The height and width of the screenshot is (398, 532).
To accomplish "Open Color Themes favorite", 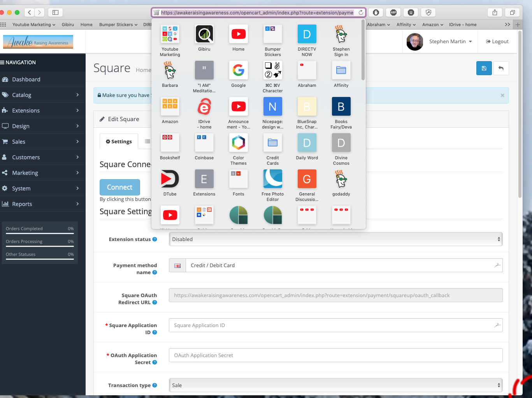I will tap(239, 143).
